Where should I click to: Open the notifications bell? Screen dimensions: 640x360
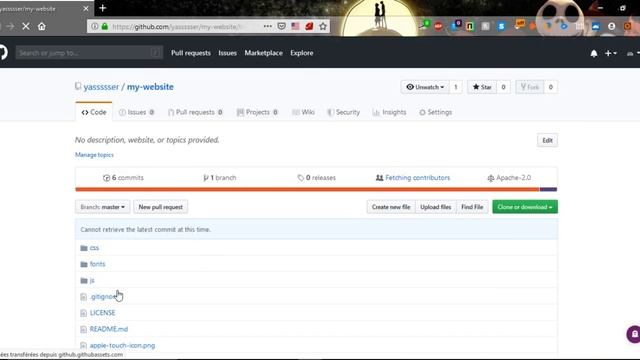pyautogui.click(x=594, y=53)
